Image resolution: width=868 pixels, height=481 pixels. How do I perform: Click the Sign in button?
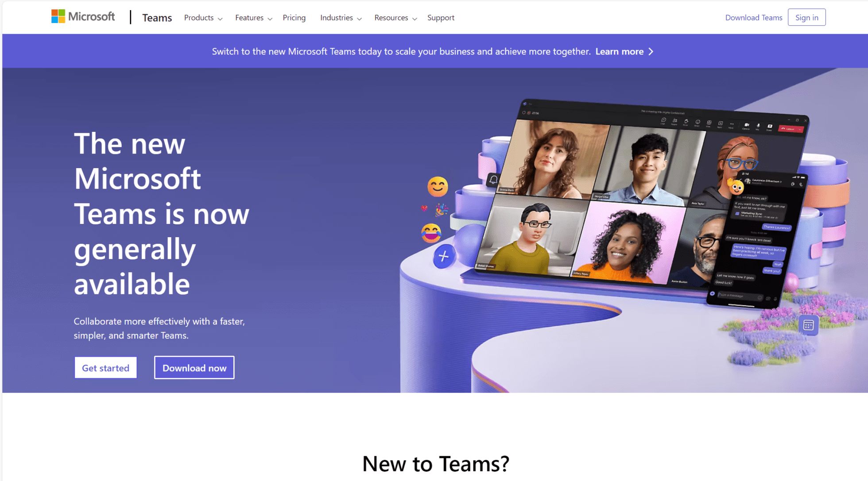click(x=807, y=17)
